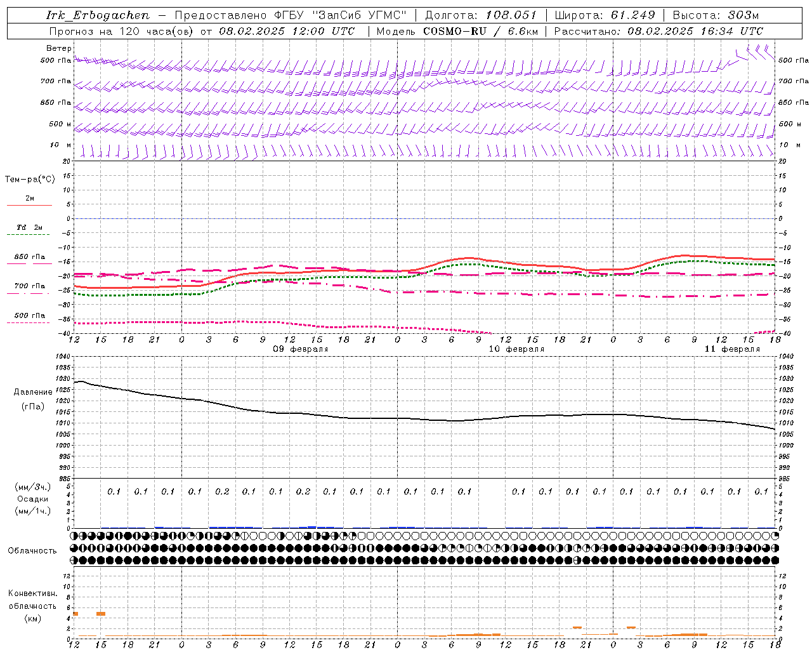The image size is (812, 650).
Task: Click the Облачность cloud cover label
Action: click(32, 551)
